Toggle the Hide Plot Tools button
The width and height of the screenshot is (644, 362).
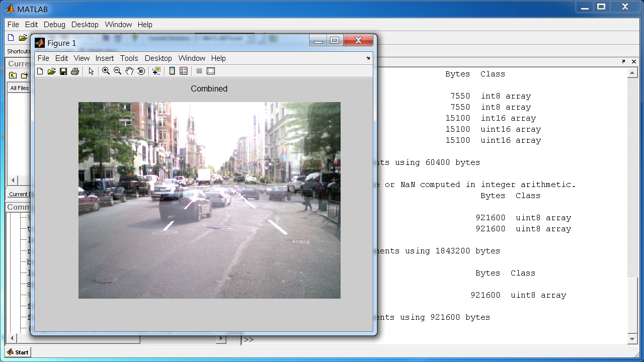[x=199, y=71]
